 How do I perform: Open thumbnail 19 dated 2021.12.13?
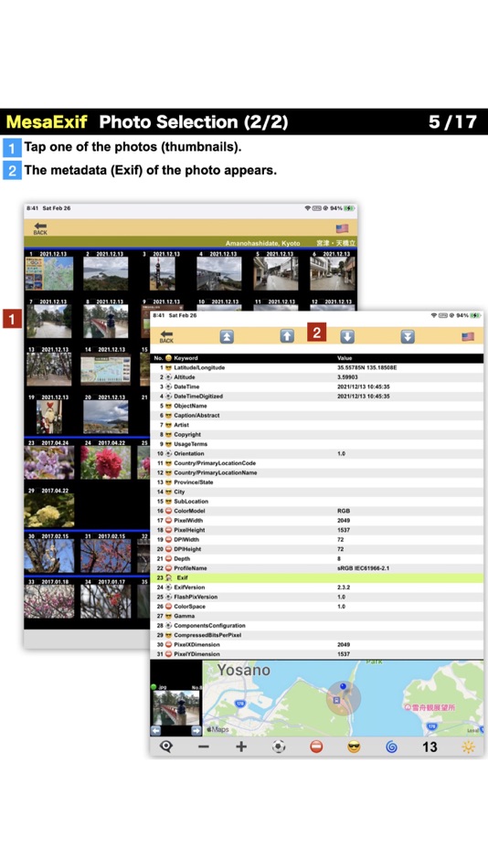49,418
